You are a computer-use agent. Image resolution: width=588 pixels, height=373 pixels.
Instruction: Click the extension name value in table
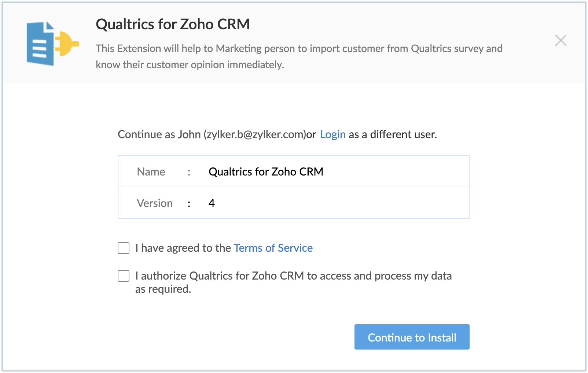[266, 172]
